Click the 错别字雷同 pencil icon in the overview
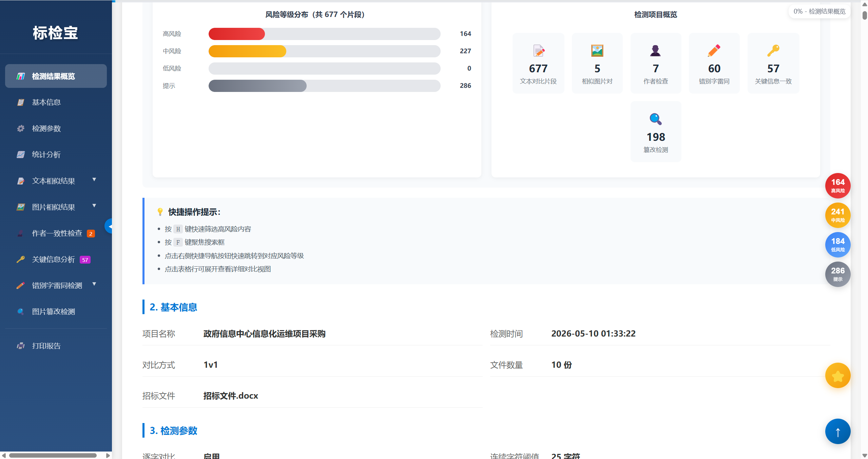 (714, 51)
